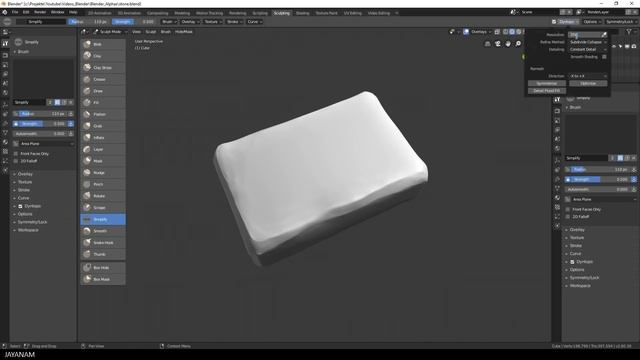Toggle 2D Falloff in left panel
The height and width of the screenshot is (360, 640).
(x=16, y=161)
